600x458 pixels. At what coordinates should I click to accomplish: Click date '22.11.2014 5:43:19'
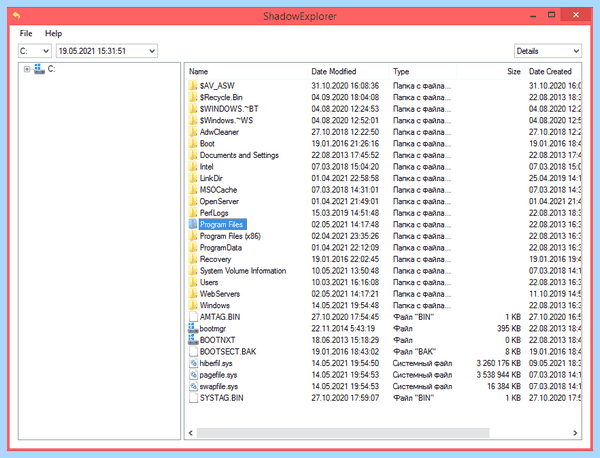(343, 328)
